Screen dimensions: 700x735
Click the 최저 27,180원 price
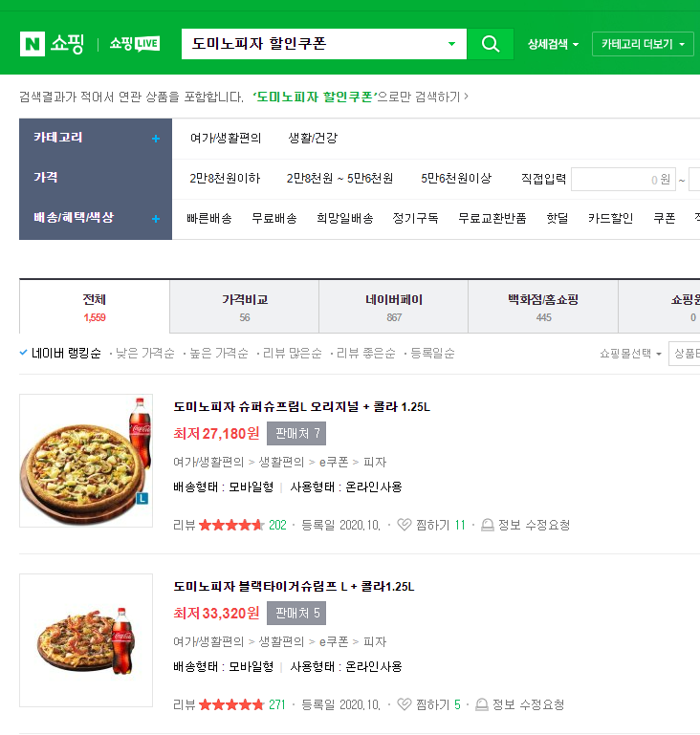pos(216,433)
